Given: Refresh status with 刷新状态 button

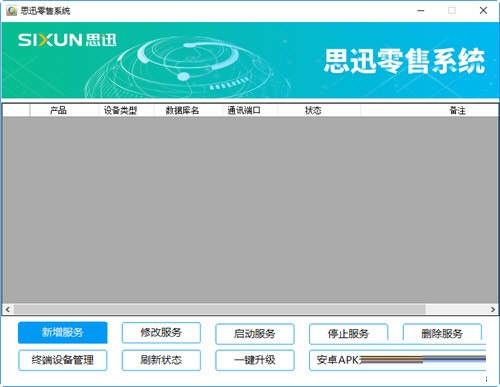Looking at the screenshot, I should click(161, 360).
